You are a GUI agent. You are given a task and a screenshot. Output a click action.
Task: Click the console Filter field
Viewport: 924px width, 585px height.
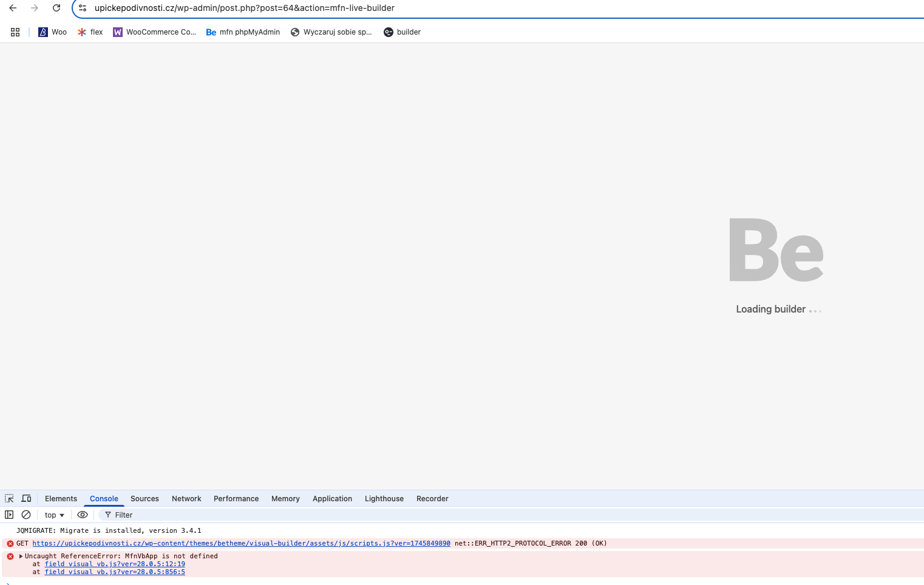click(510, 515)
